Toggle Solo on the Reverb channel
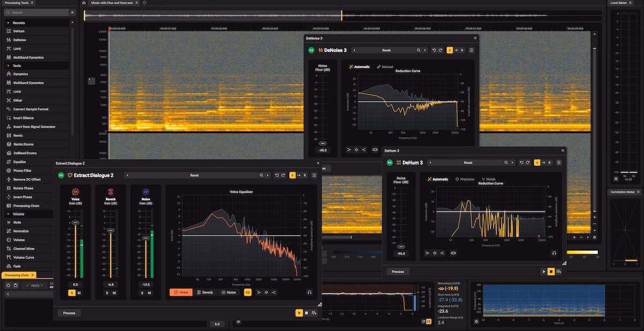Screen dimensions: 644x331 coord(107,292)
